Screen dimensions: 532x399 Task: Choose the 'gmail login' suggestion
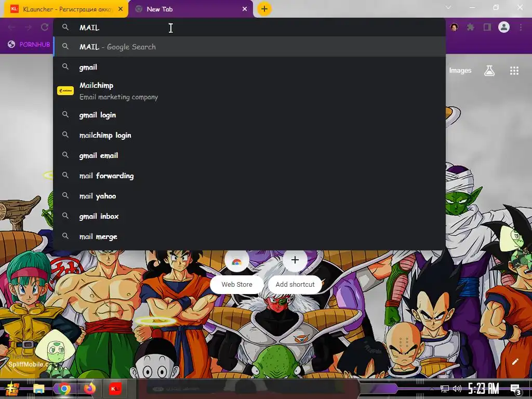coord(249,115)
